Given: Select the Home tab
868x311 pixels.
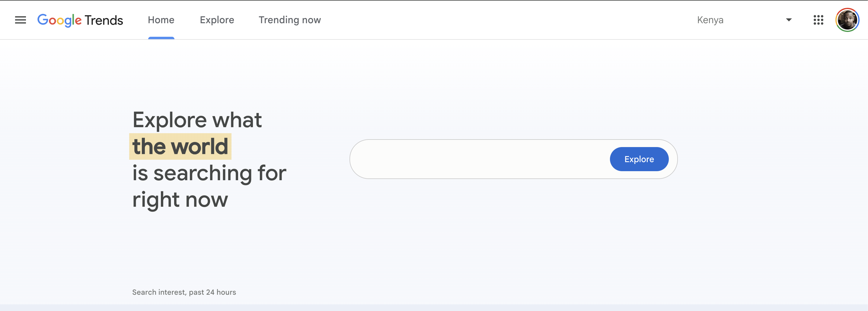Looking at the screenshot, I should point(161,20).
